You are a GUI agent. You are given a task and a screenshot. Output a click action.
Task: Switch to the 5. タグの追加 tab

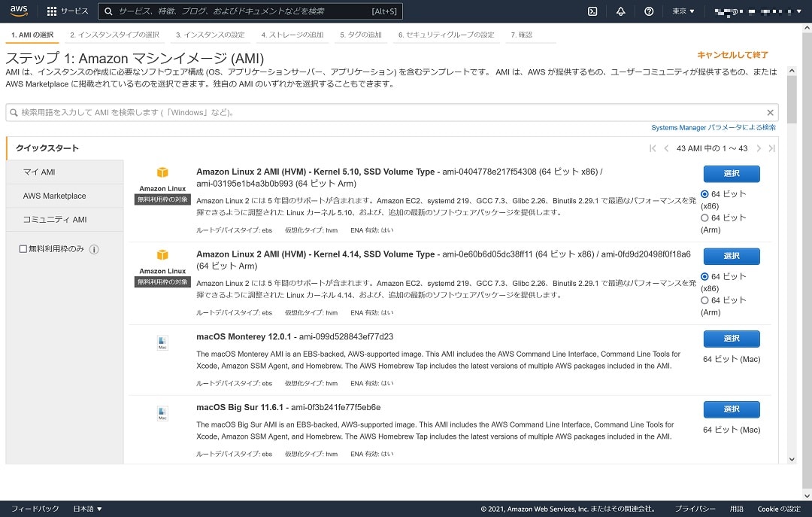(x=360, y=35)
